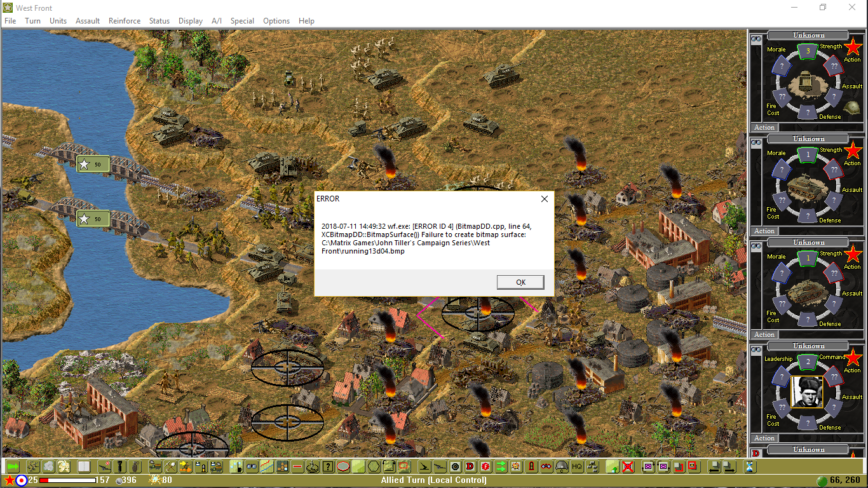Image resolution: width=868 pixels, height=488 pixels.
Task: Open the Units menu
Action: click(58, 21)
